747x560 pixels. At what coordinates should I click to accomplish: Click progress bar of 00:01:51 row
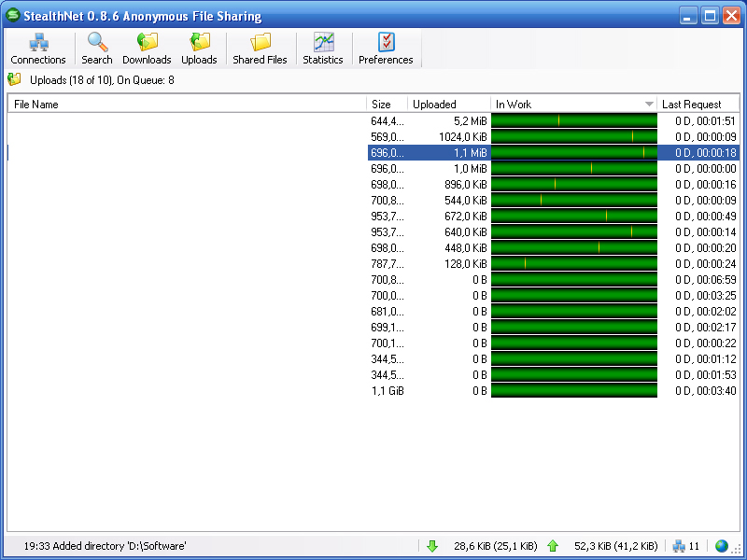pyautogui.click(x=574, y=120)
